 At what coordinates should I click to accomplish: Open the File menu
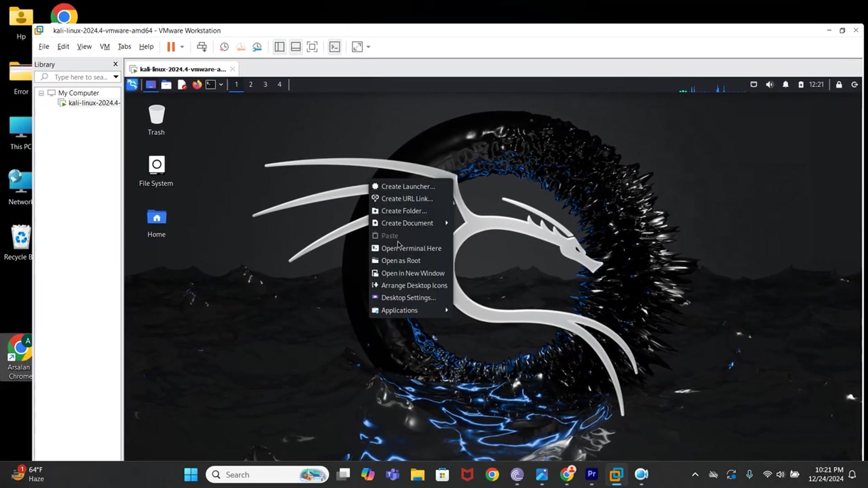[x=44, y=47]
